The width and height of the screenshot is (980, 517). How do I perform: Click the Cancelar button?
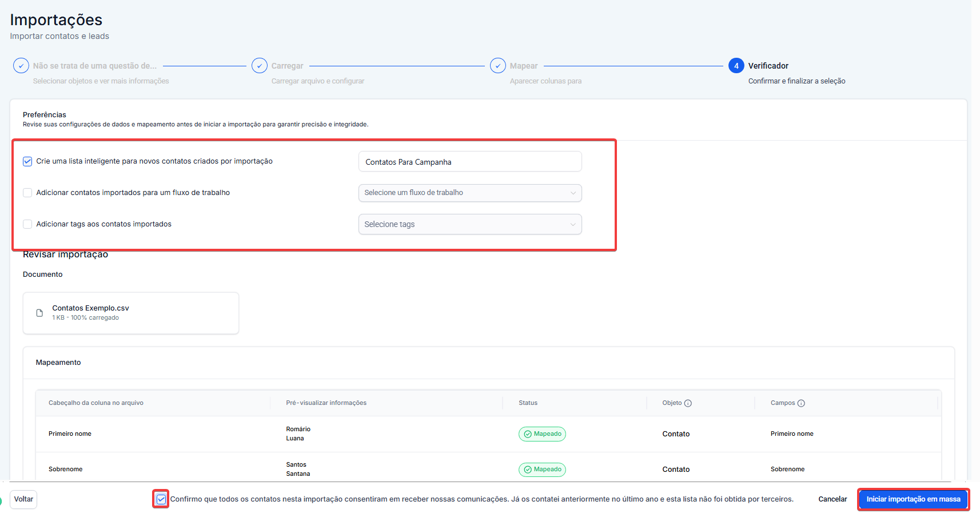pos(832,499)
